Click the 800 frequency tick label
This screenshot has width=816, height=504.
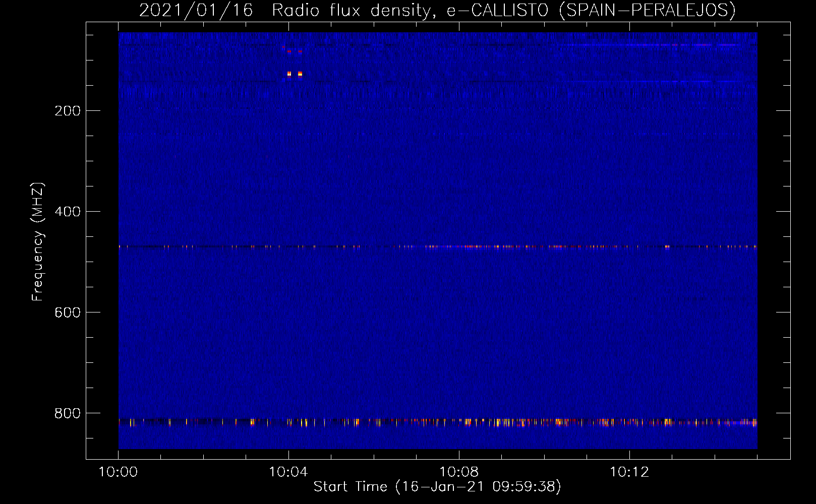(68, 413)
